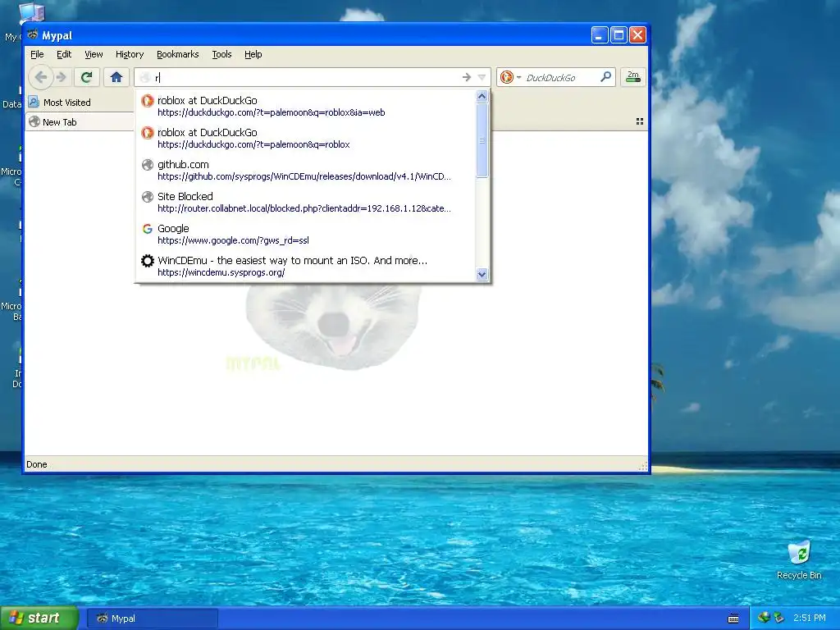Click the Mypal taskbar button
840x630 pixels.
[153, 619]
